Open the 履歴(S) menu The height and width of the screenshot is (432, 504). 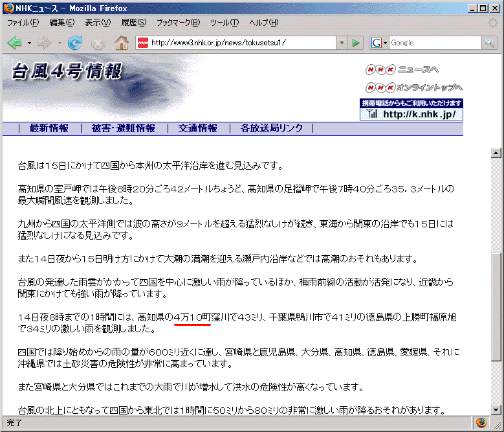coord(134,23)
